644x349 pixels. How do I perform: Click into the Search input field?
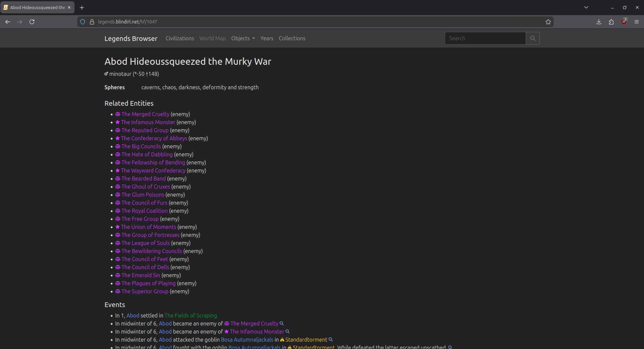pos(485,38)
